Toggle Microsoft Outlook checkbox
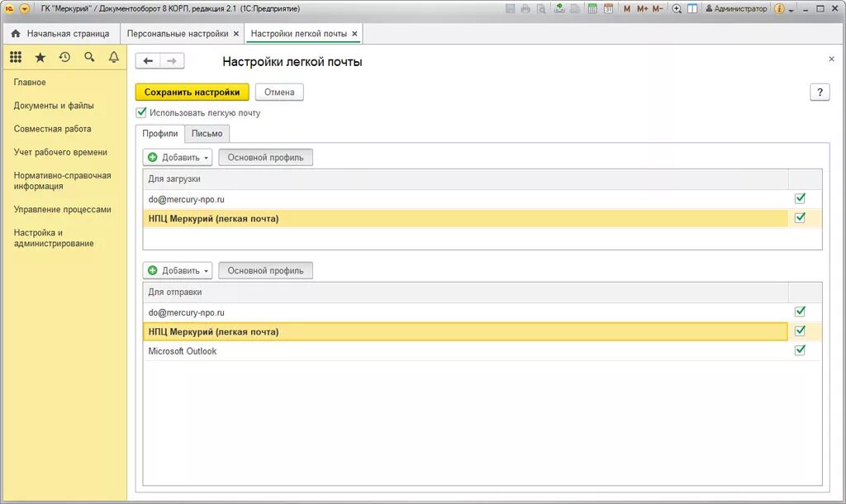Screen dimensions: 846x504 click(800, 350)
